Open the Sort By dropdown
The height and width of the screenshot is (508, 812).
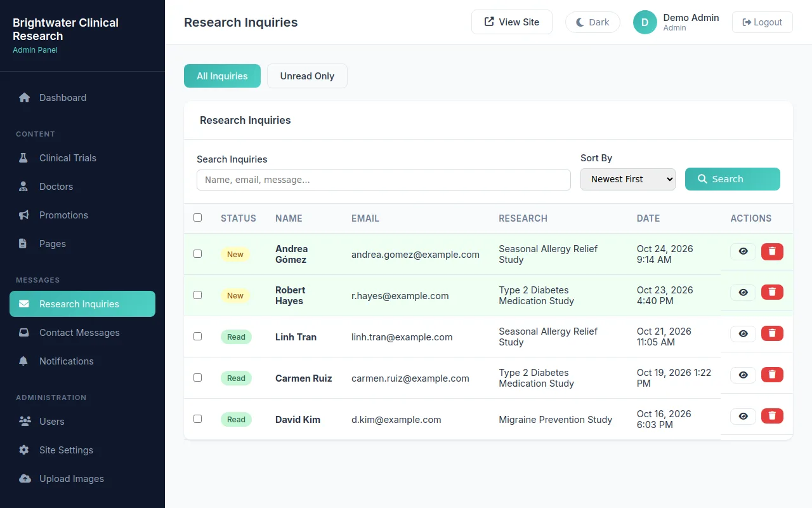628,179
